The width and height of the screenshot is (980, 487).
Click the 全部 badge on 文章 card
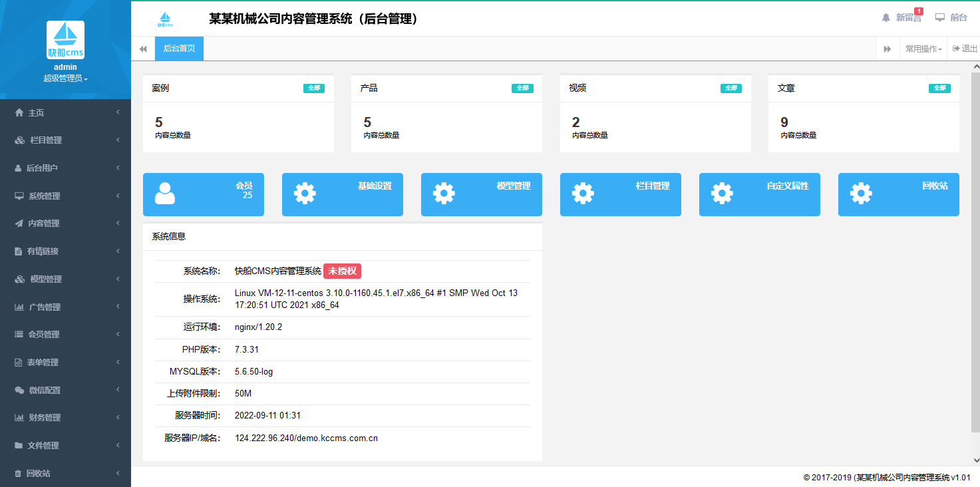click(x=939, y=88)
